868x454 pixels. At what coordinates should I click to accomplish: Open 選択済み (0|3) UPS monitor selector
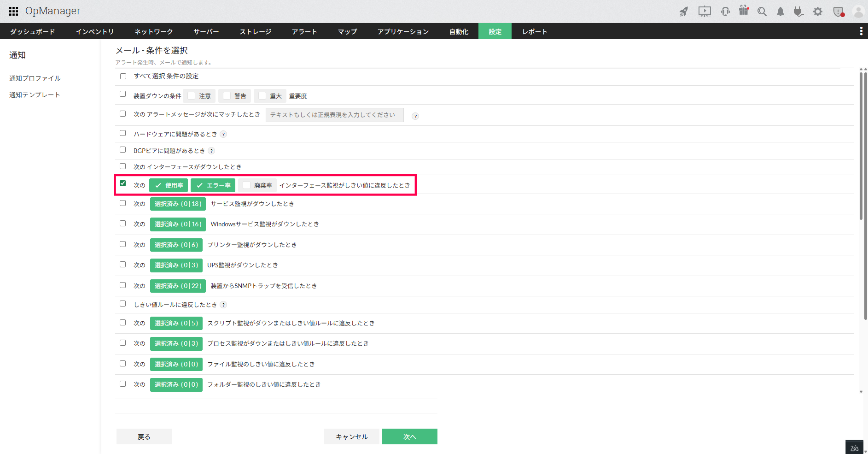(x=176, y=265)
